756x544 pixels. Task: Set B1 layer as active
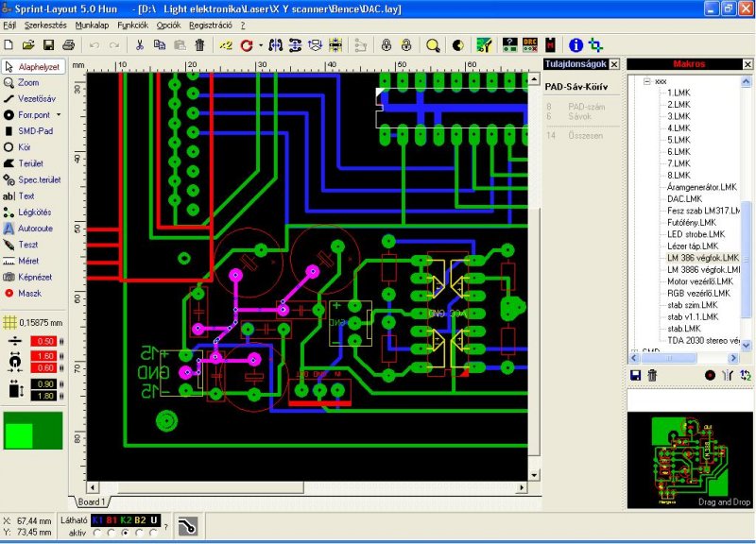click(x=112, y=533)
